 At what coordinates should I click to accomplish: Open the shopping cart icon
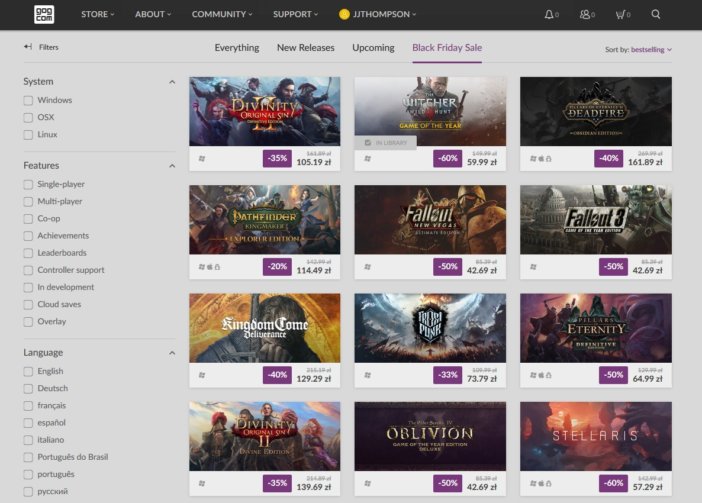pos(620,14)
